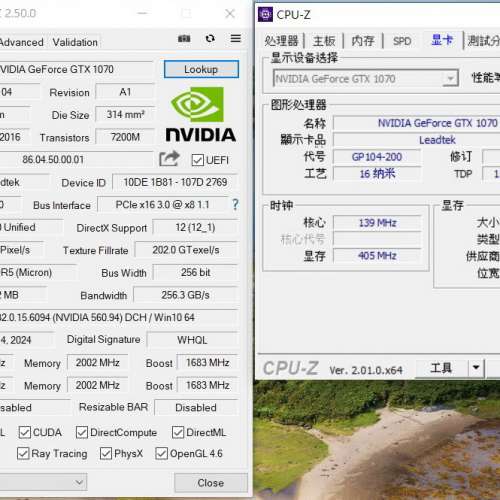This screenshot has width=500, height=500.
Task: Toggle the DirectCompute checkbox
Action: pos(82,432)
